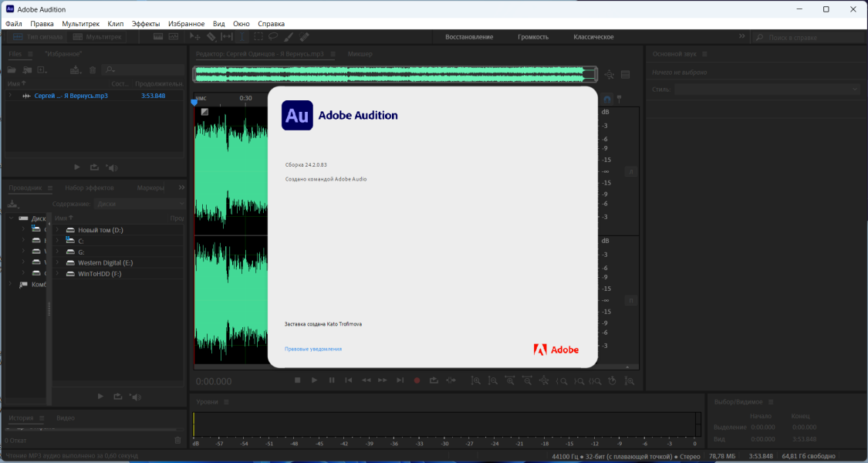The height and width of the screenshot is (463, 868).
Task: Open the Справка menu
Action: tap(272, 24)
